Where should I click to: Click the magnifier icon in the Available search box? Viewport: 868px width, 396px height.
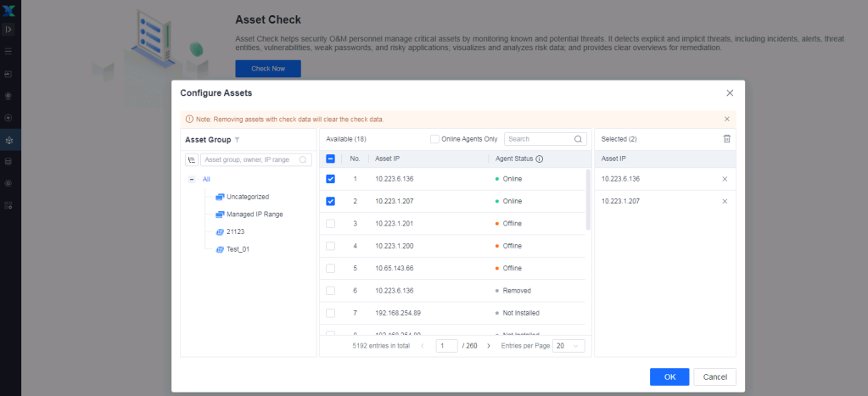(x=578, y=139)
